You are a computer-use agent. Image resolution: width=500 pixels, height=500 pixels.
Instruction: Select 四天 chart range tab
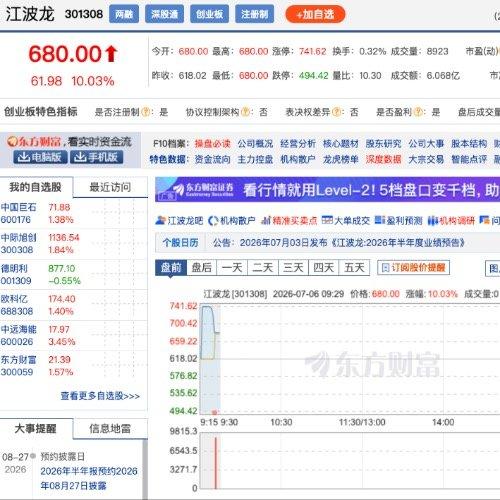(x=324, y=267)
